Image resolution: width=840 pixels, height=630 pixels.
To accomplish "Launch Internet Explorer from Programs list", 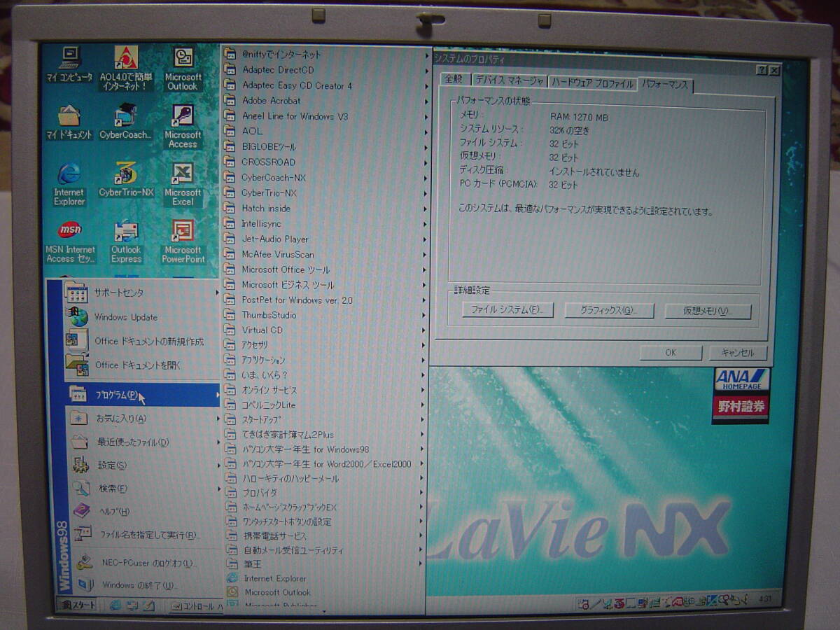I will [325, 578].
